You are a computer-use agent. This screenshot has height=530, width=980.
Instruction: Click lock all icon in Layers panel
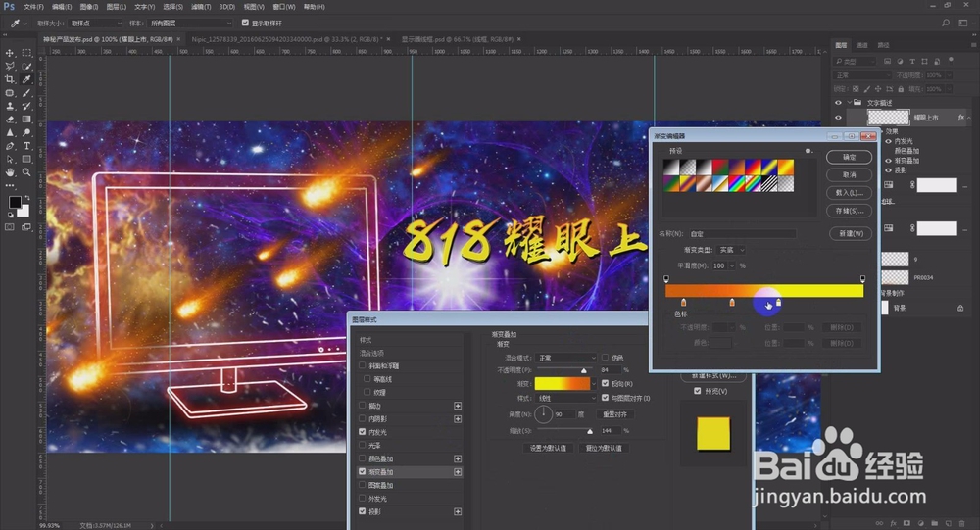click(x=901, y=89)
